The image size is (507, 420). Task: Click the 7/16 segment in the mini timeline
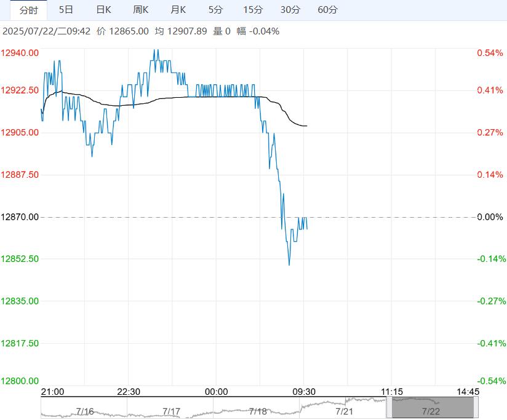pos(84,410)
